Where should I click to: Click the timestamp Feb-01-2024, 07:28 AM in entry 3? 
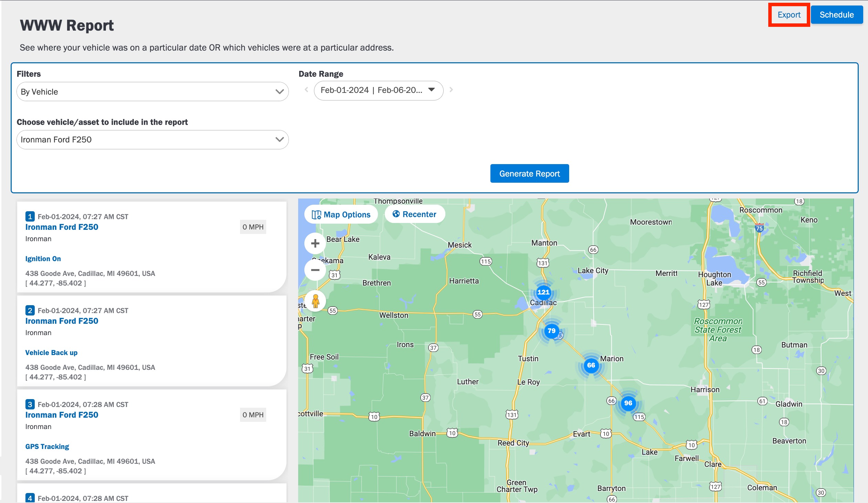pos(83,405)
